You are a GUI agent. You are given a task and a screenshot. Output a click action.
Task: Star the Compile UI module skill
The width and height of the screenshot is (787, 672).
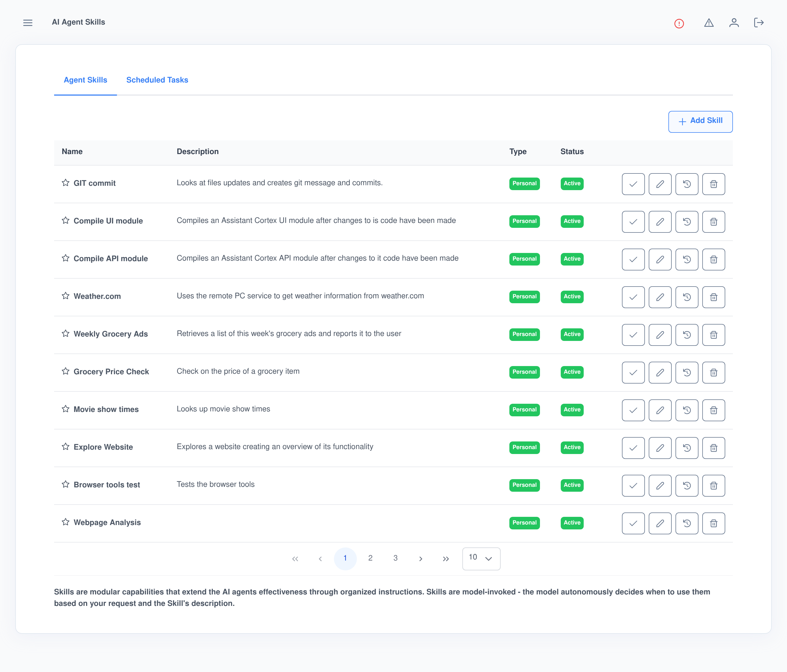click(66, 220)
